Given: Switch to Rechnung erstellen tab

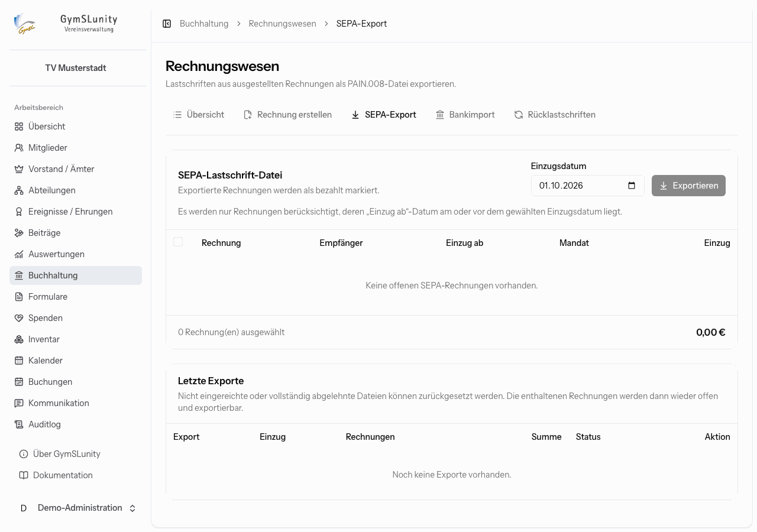Looking at the screenshot, I should [x=287, y=115].
